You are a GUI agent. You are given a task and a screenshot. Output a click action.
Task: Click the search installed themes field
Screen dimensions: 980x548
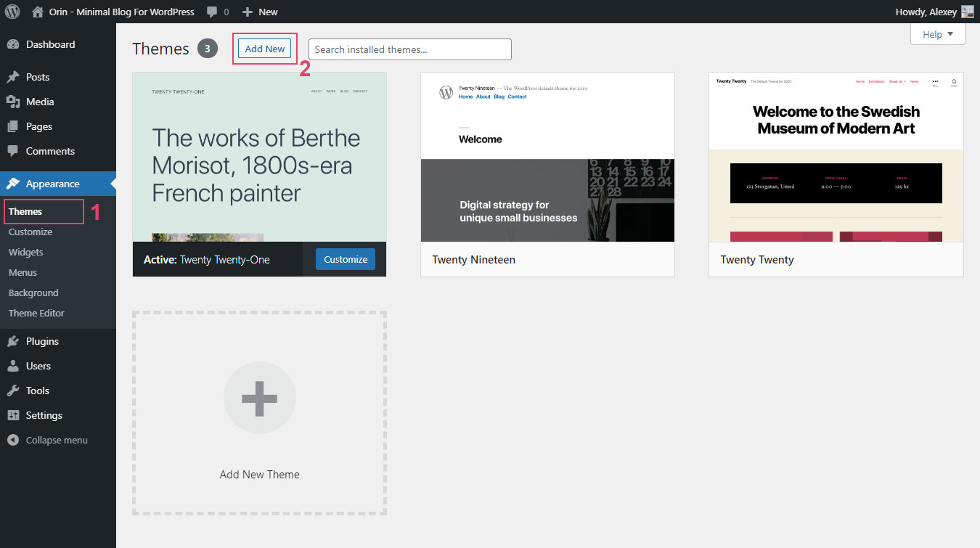click(409, 49)
